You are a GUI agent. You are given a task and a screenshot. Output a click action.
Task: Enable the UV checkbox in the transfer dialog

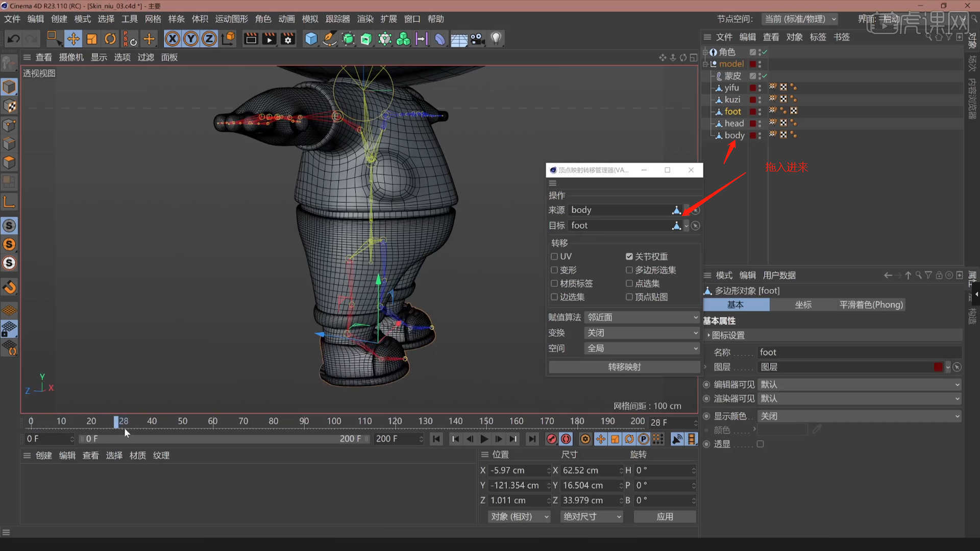[554, 256]
